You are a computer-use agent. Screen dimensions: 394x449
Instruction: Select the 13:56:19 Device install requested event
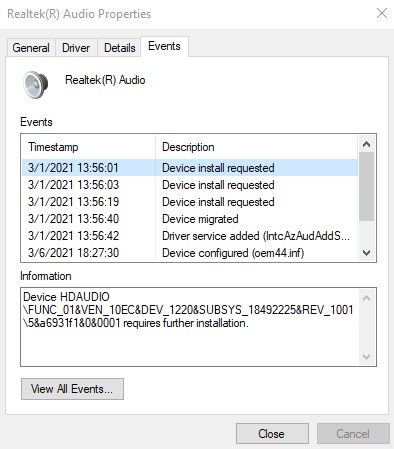[x=190, y=202]
